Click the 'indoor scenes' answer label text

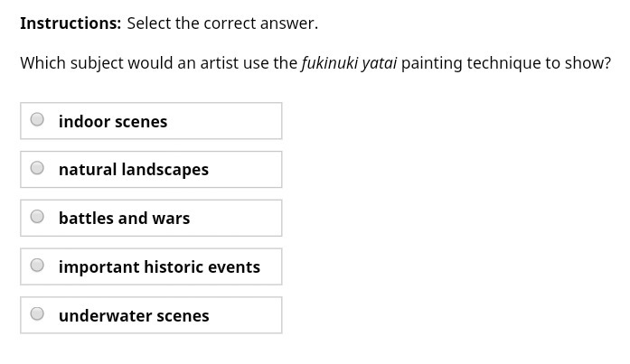(x=113, y=122)
